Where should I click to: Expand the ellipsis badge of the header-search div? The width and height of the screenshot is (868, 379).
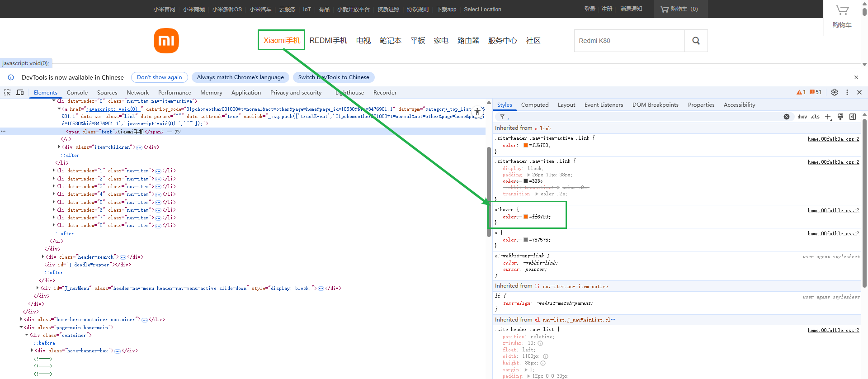pyautogui.click(x=123, y=257)
